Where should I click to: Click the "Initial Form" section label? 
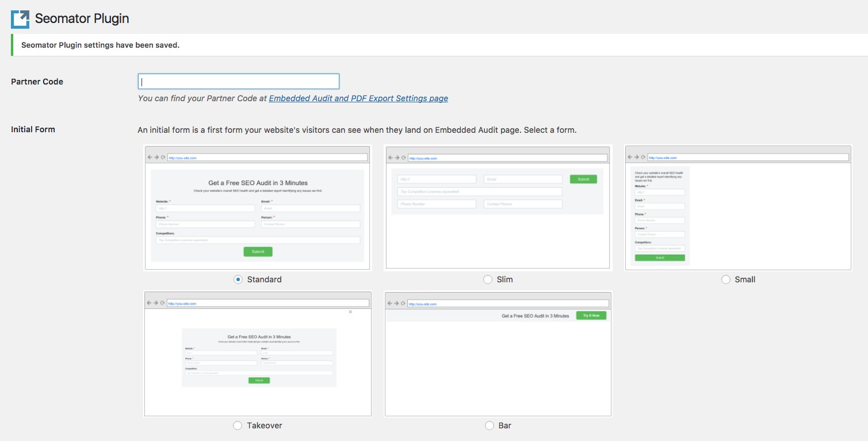coord(33,129)
